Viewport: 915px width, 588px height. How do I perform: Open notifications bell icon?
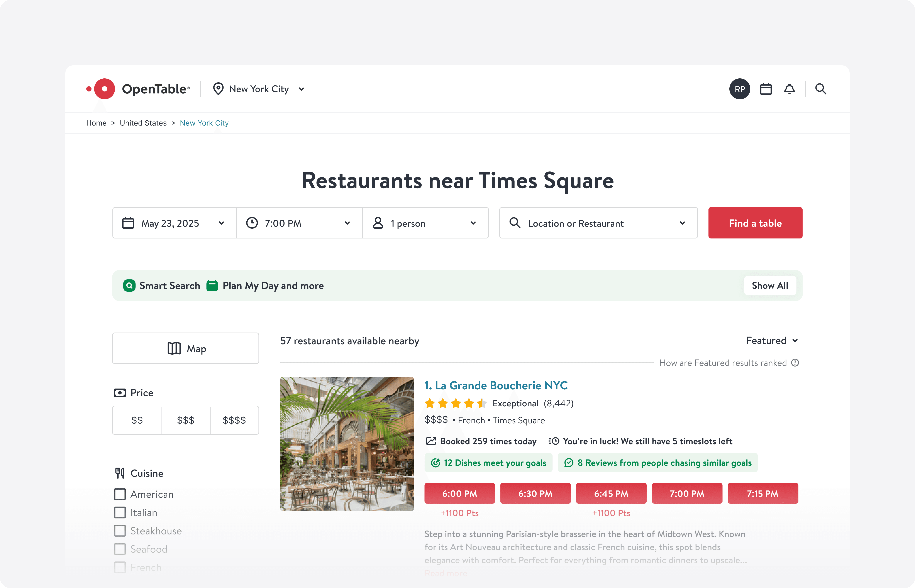pyautogui.click(x=789, y=89)
